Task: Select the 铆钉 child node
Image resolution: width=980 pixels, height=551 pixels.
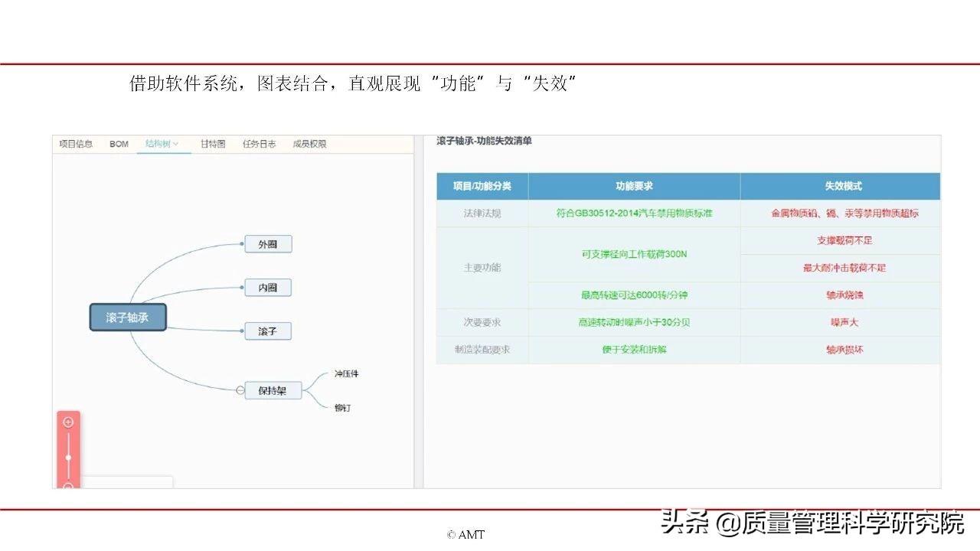Action: click(342, 407)
